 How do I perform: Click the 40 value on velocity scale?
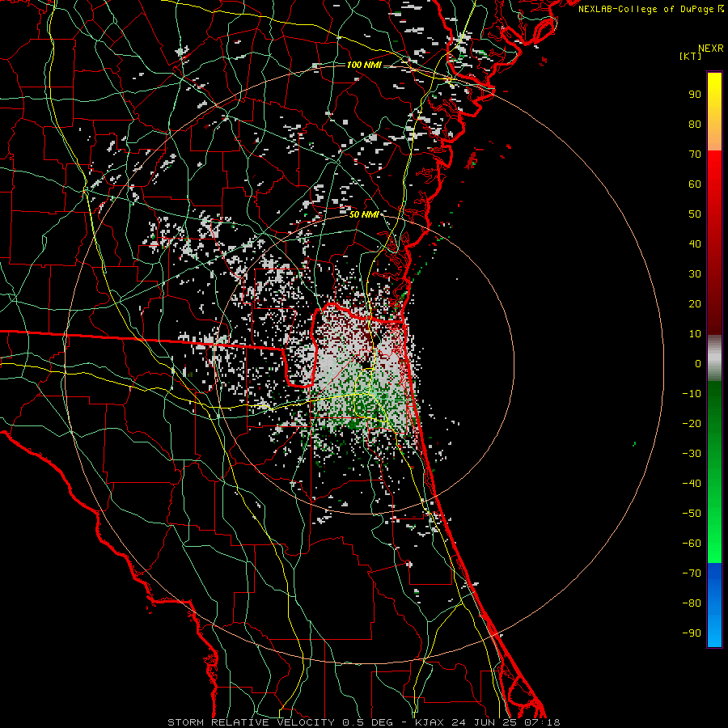point(695,244)
